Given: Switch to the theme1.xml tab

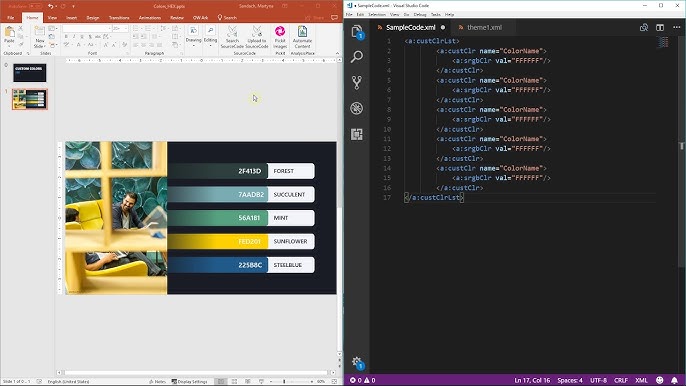Looking at the screenshot, I should (x=484, y=28).
